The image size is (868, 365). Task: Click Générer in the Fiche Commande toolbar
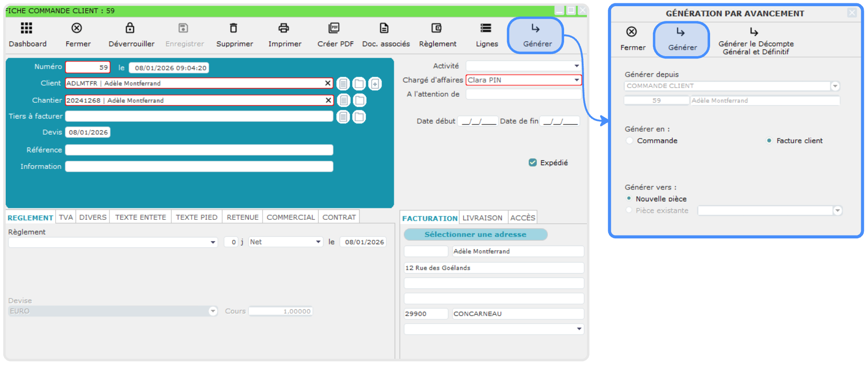point(536,35)
